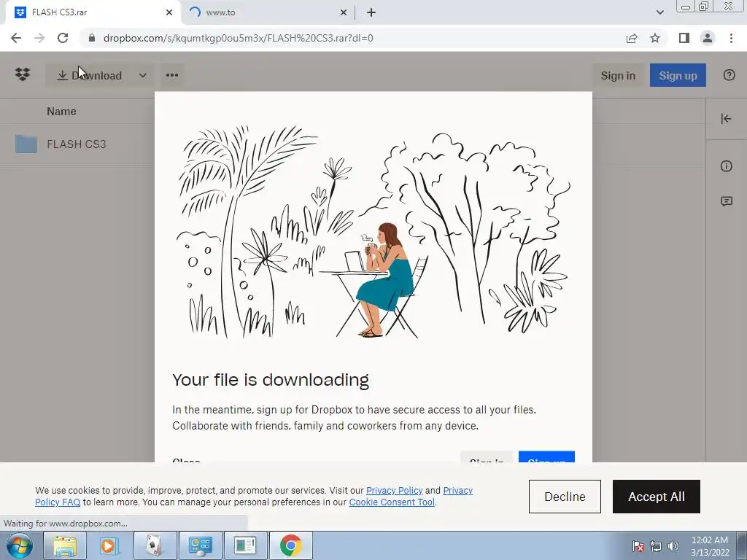Open the first Privacy Policy link

tap(394, 491)
